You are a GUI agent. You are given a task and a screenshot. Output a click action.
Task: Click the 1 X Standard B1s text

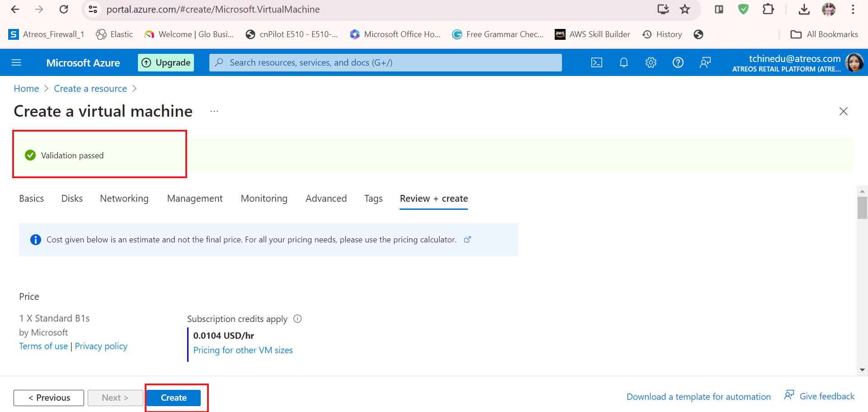tap(54, 318)
